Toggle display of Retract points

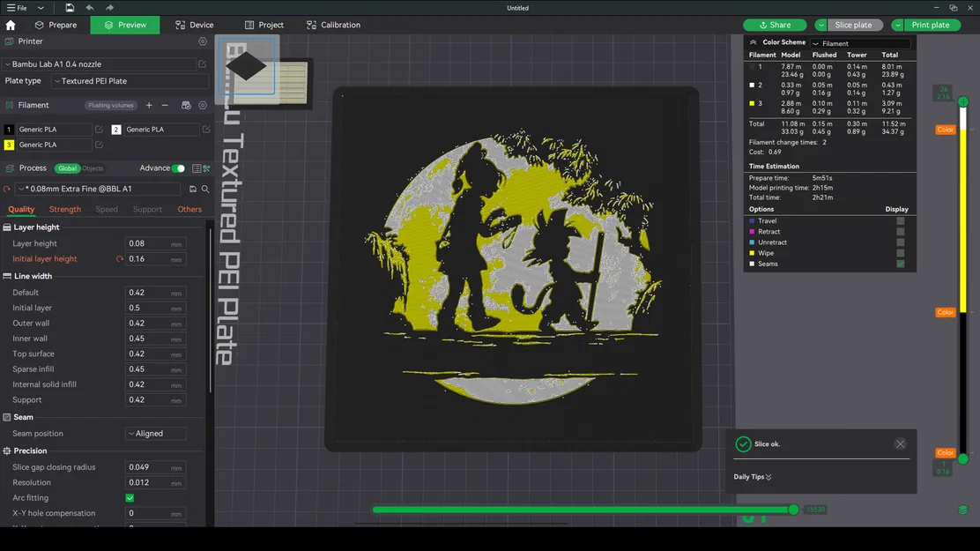pyautogui.click(x=900, y=231)
